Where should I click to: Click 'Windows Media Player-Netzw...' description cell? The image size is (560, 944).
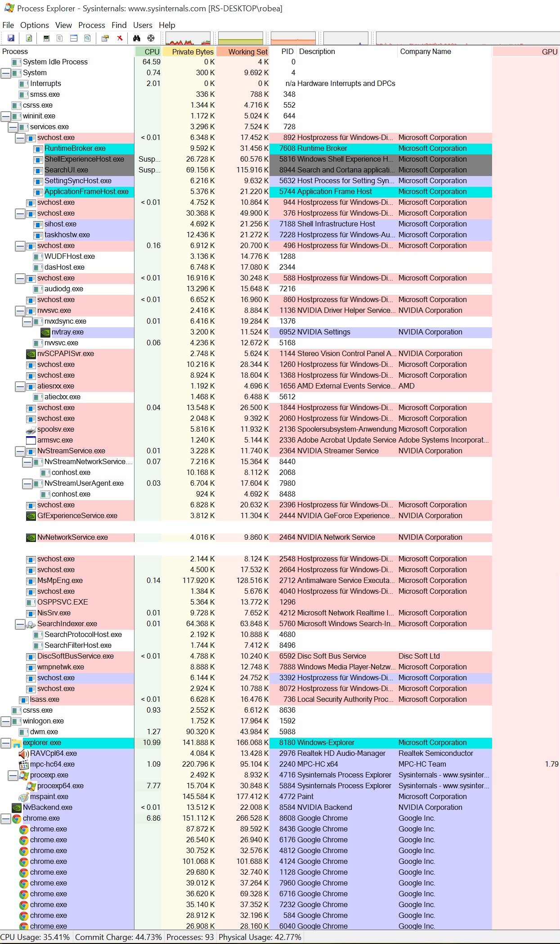tap(346, 667)
